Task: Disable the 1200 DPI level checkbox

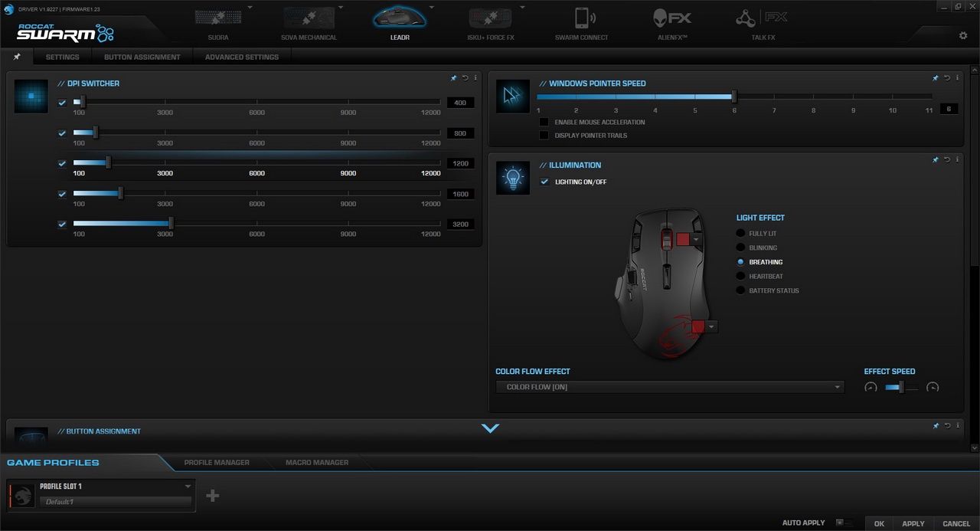Action: click(62, 163)
